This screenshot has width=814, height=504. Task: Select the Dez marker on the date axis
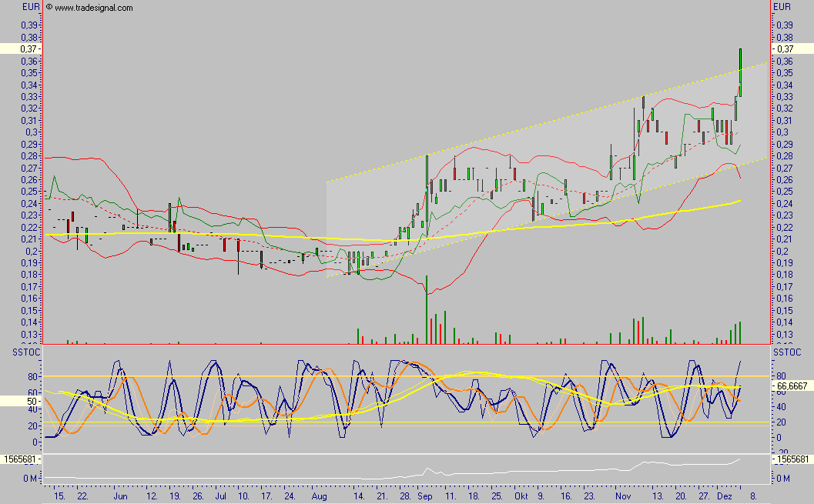click(723, 497)
